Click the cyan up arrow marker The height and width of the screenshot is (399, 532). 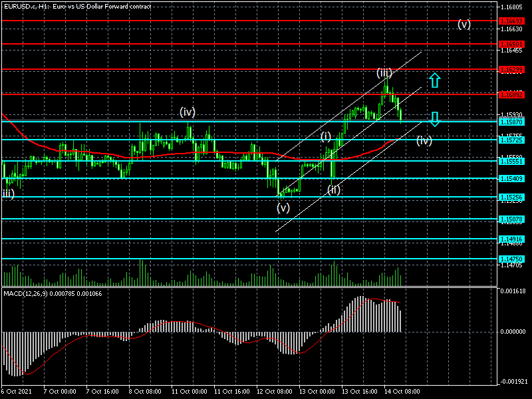(x=435, y=80)
